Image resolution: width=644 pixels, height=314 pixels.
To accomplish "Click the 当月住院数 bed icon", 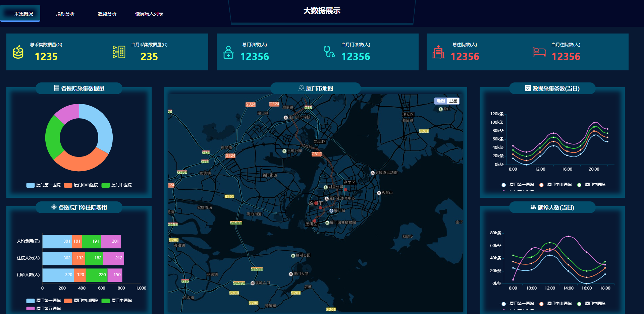I will [x=539, y=52].
